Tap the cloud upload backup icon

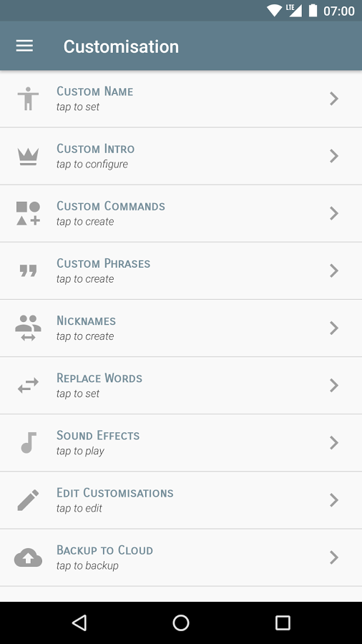(29, 557)
